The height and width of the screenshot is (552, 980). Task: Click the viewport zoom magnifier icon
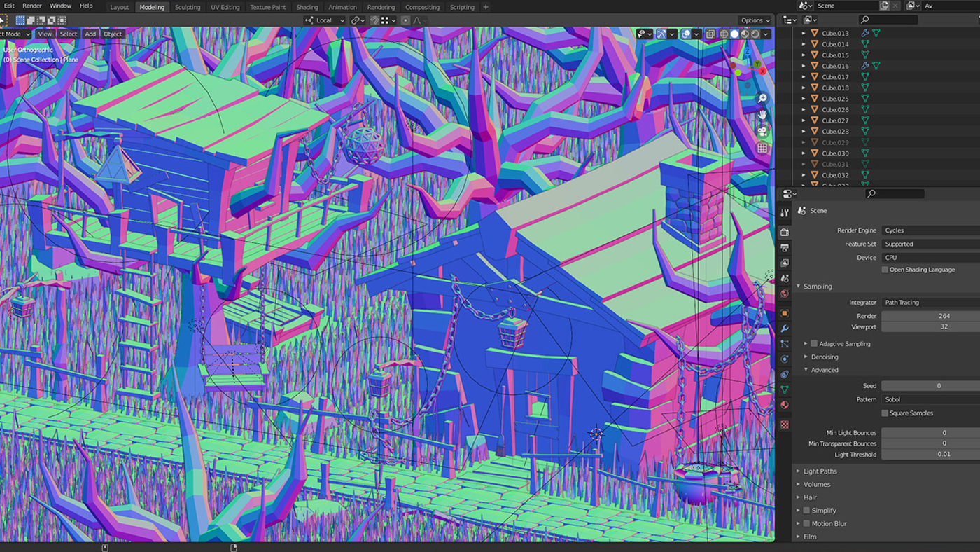pyautogui.click(x=764, y=97)
